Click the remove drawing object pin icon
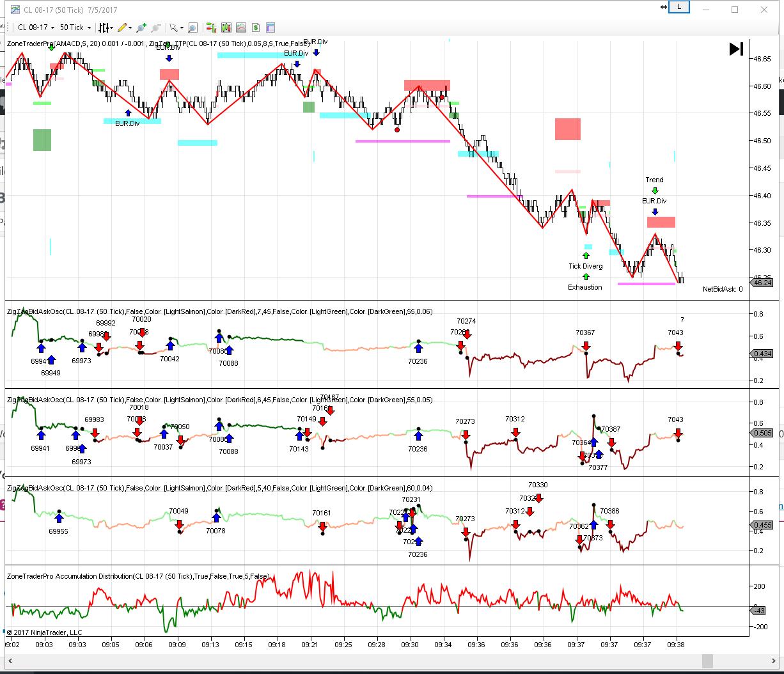The image size is (784, 674). [157, 27]
